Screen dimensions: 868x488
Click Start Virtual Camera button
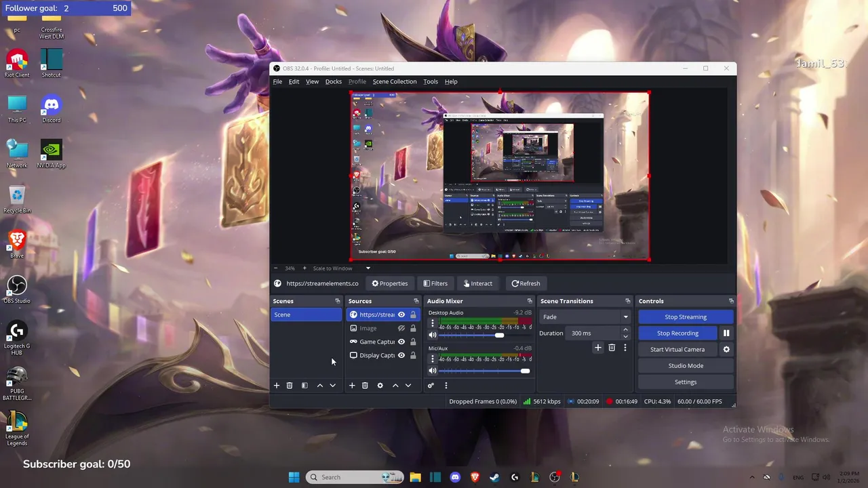click(x=677, y=350)
